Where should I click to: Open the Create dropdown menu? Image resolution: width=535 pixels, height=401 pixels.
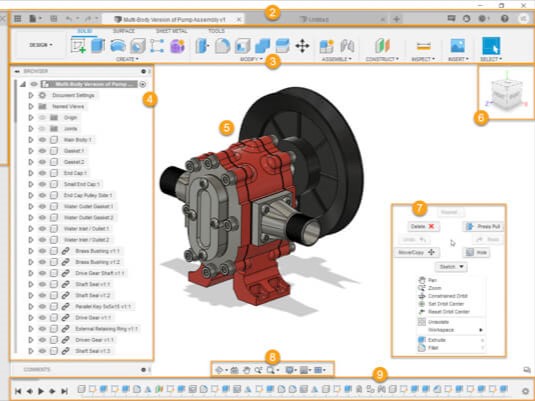[127, 59]
